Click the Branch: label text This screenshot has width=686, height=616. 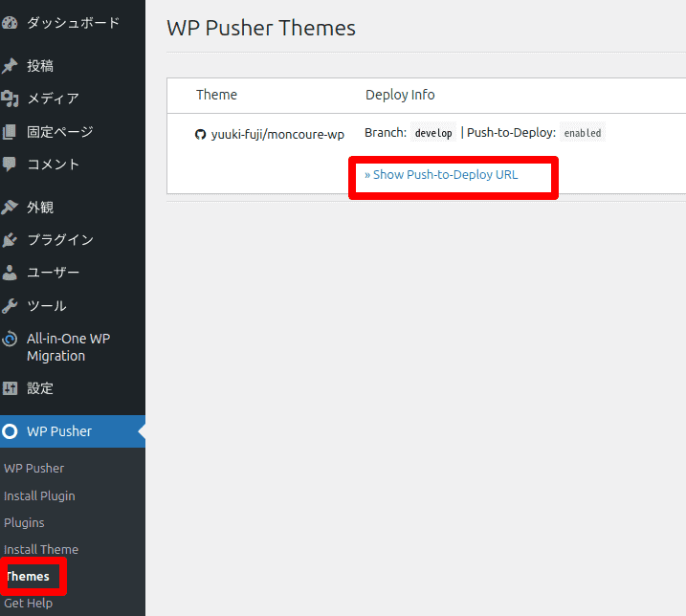(386, 133)
